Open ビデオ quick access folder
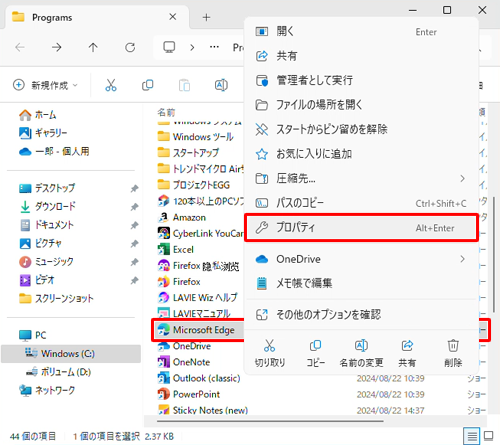The image size is (500, 445). 37,280
